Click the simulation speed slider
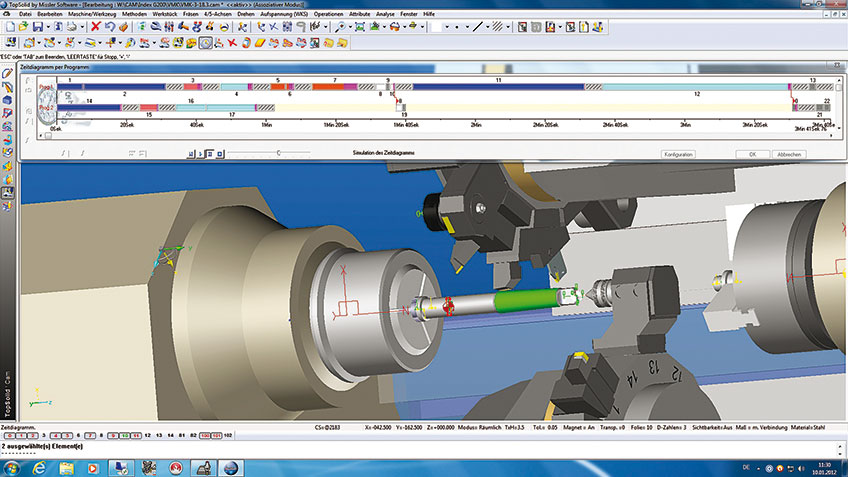 [277, 153]
